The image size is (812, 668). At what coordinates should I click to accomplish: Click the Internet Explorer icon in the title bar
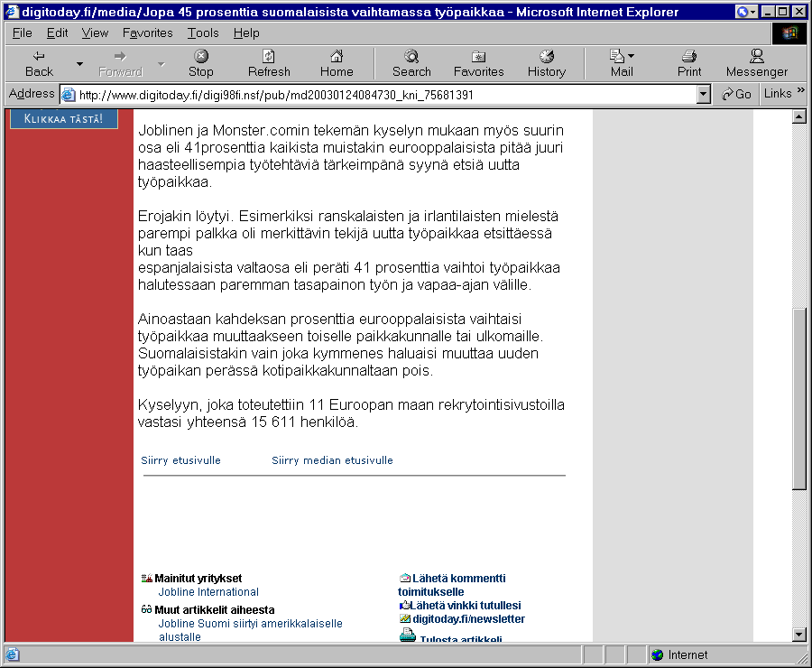[x=12, y=12]
